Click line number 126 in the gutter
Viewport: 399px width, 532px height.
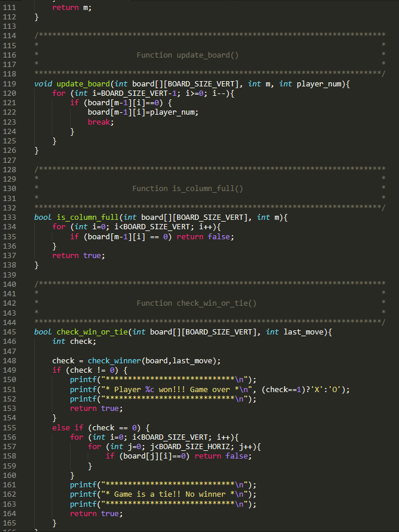(9, 150)
